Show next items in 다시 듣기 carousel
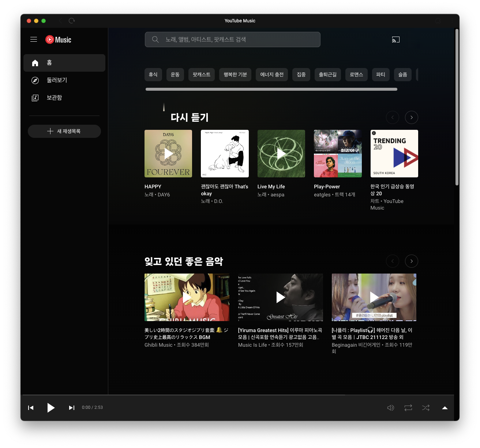This screenshot has width=480, height=448. click(412, 117)
